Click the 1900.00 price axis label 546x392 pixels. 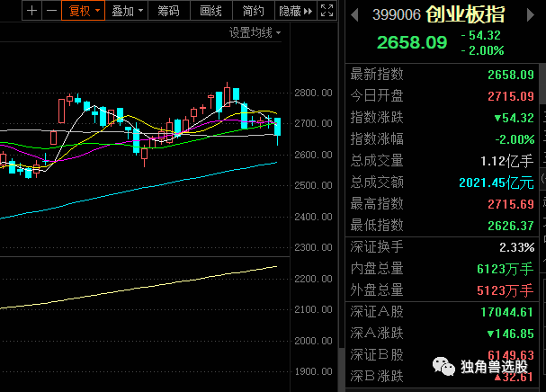(313, 371)
